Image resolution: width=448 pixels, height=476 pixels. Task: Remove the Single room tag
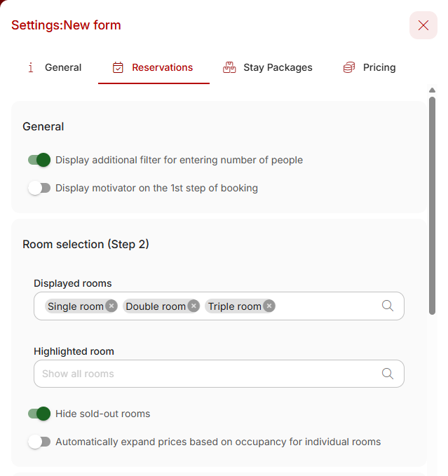pos(111,306)
